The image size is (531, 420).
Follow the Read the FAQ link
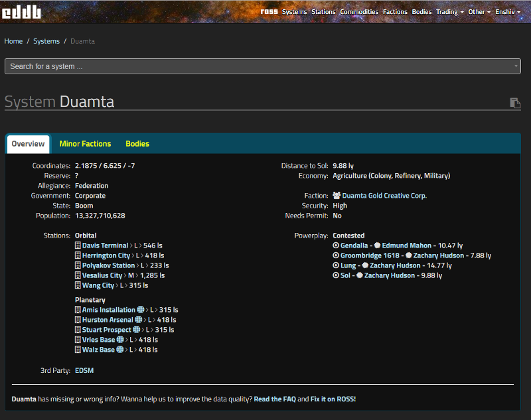pos(274,399)
